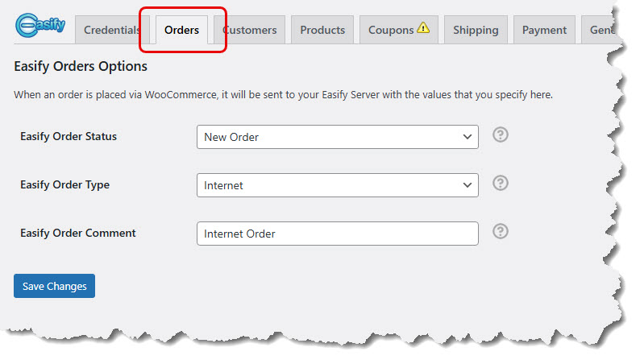Open help for Easify Order Status
The image size is (640, 364).
pos(501,134)
